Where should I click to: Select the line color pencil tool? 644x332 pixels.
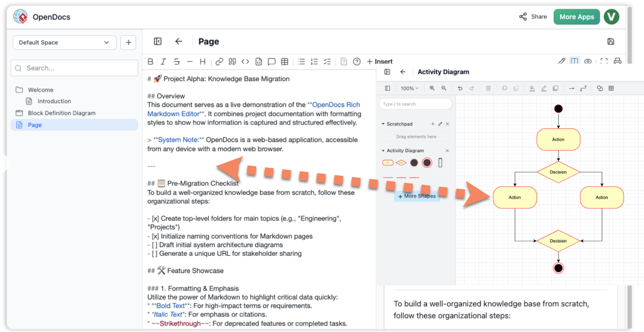tap(543, 88)
